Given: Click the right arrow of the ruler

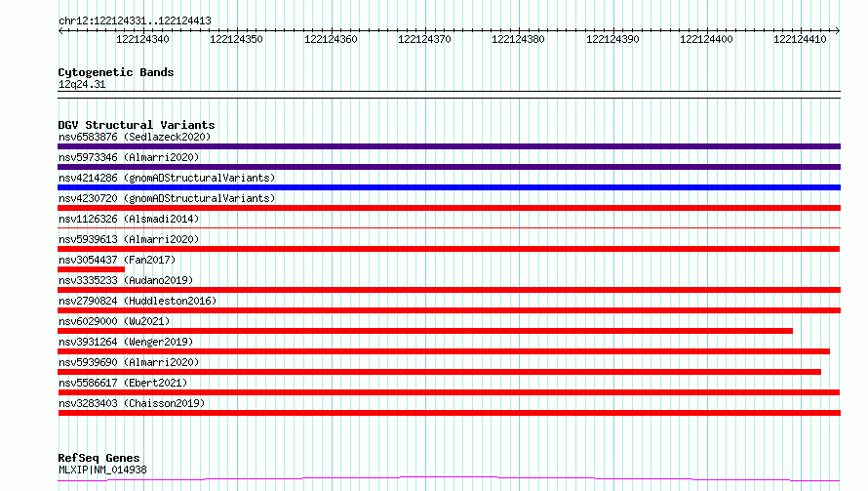Looking at the screenshot, I should (x=838, y=31).
